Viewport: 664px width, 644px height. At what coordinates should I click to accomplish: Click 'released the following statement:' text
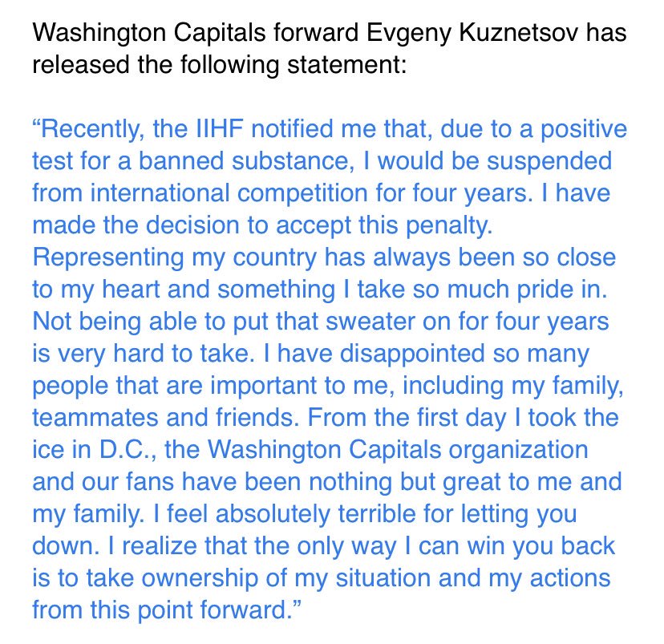(220, 66)
